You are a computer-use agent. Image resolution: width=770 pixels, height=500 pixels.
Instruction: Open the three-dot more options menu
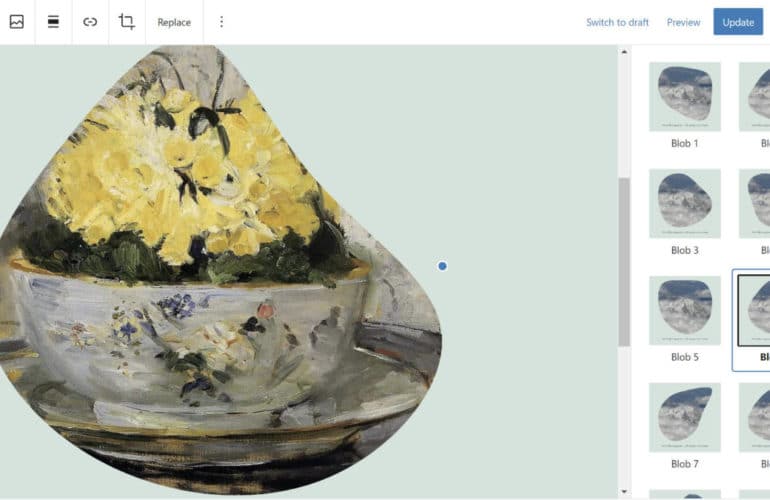pyautogui.click(x=221, y=22)
